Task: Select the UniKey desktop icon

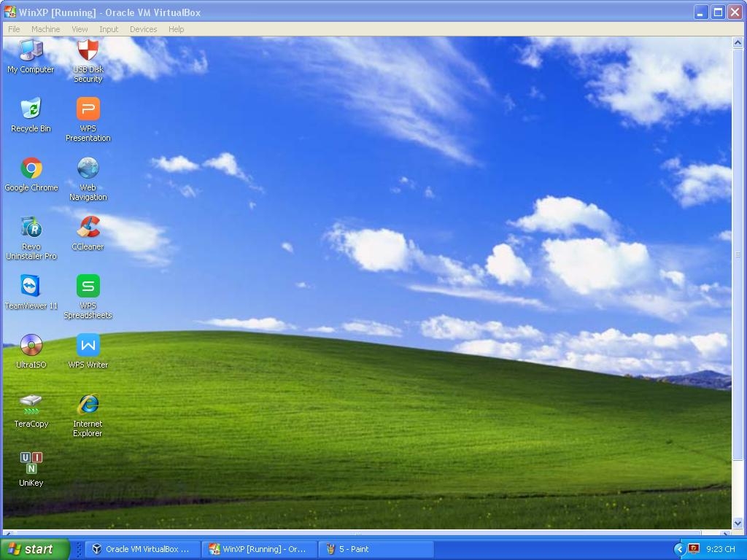Action: 31,464
